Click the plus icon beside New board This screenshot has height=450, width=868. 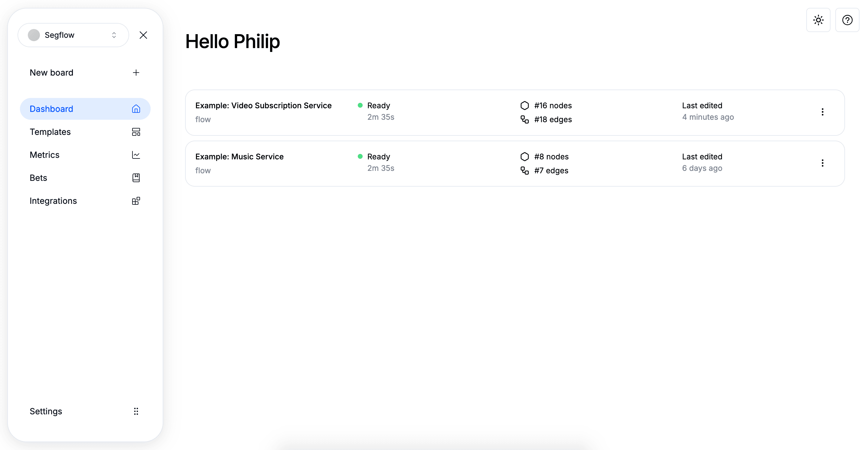136,73
